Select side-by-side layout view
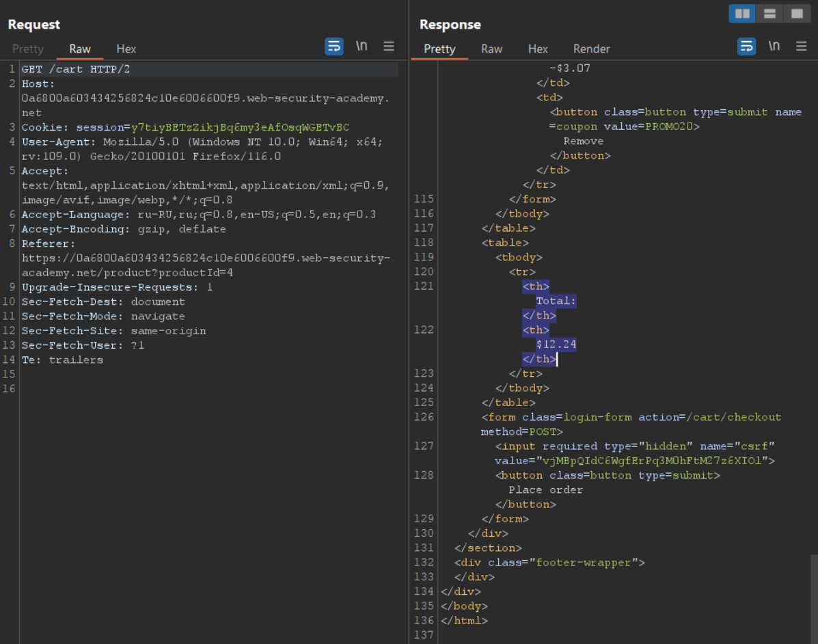Image resolution: width=818 pixels, height=644 pixels. pyautogui.click(x=742, y=14)
